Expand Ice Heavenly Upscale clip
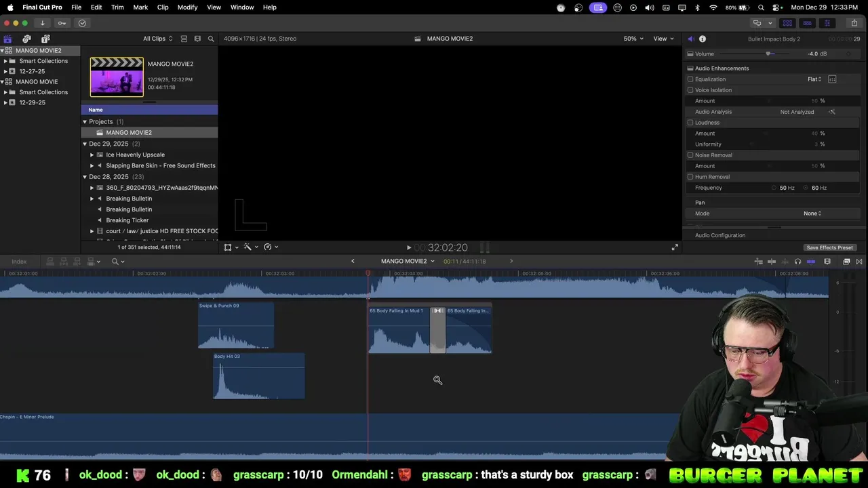Viewport: 868px width, 488px height. pyautogui.click(x=92, y=155)
